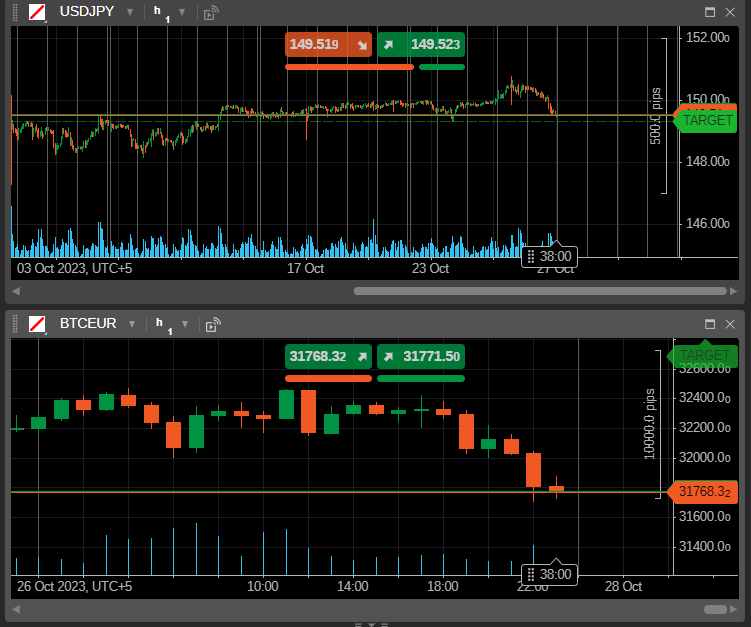The image size is (751, 627).
Task: Click the BTCEUR buy price 31771.50 button
Action: coord(421,356)
